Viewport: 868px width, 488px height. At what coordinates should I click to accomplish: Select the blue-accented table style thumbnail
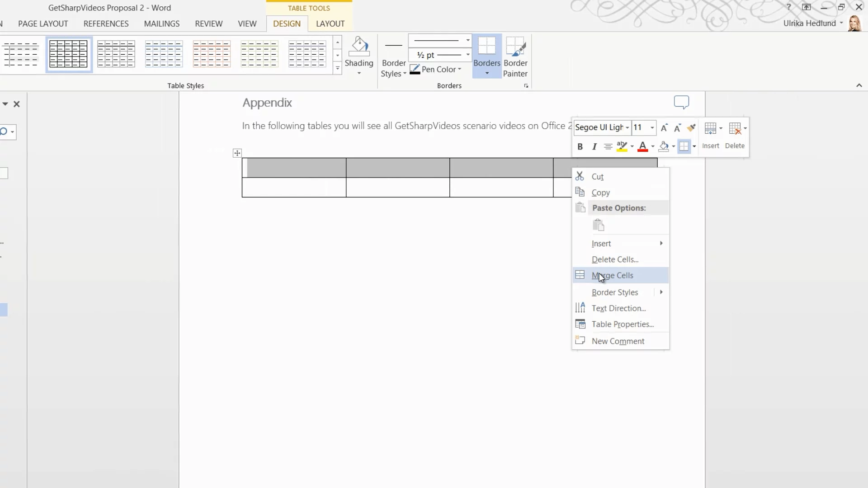pos(164,54)
